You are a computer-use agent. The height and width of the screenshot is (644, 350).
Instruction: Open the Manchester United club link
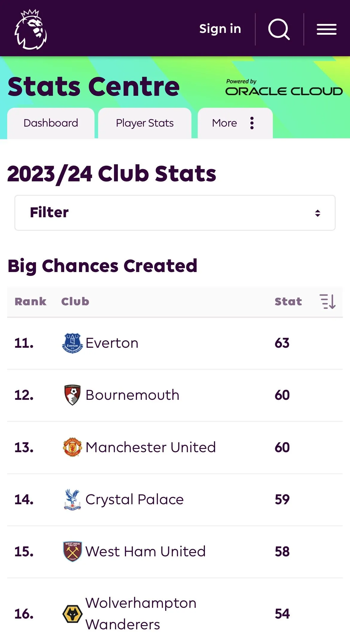(150, 447)
